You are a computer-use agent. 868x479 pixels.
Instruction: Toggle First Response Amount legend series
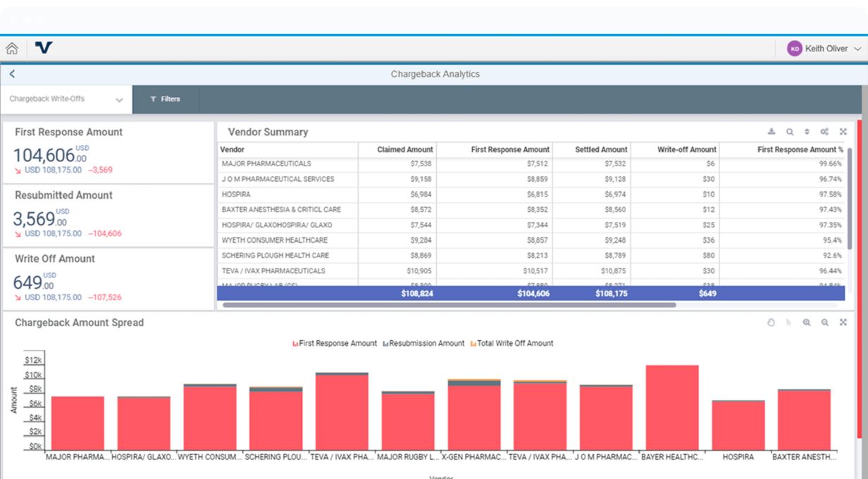[335, 344]
